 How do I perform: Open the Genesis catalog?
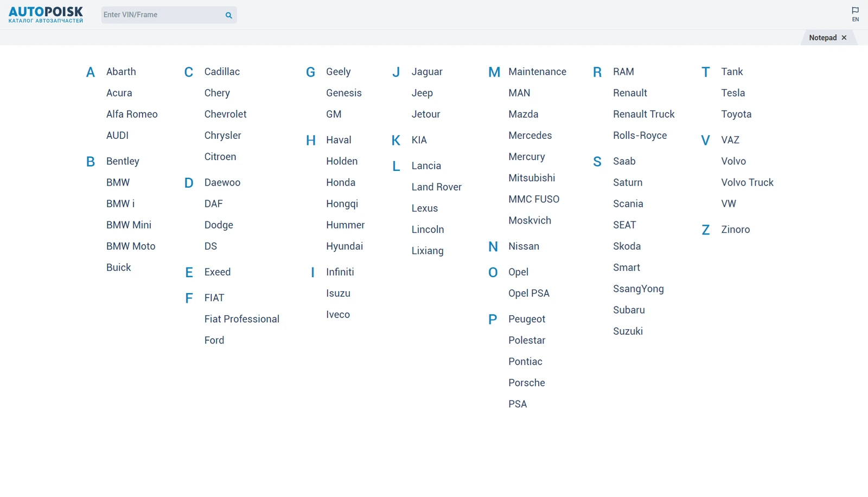(x=344, y=93)
